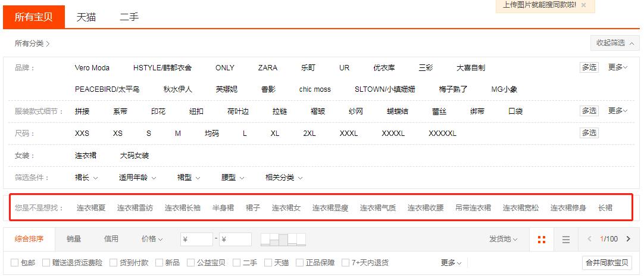Screen dimensions: 644x276
Task: Select size XXS
Action: 82,134
